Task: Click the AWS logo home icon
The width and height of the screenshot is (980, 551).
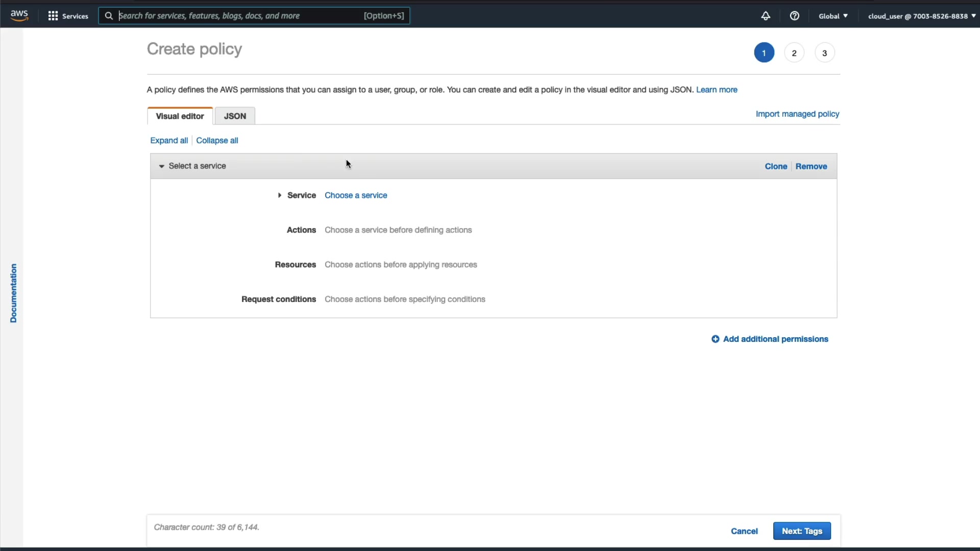Action: 19,16
